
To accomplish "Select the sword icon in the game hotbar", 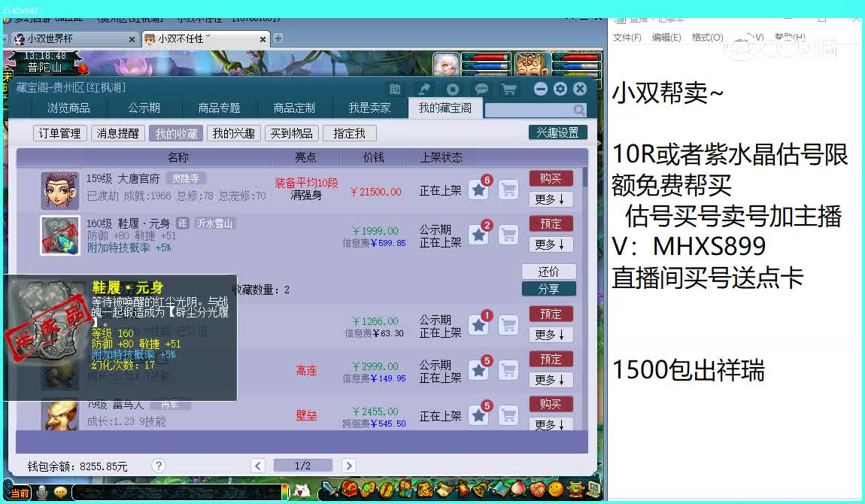I will coord(329,490).
